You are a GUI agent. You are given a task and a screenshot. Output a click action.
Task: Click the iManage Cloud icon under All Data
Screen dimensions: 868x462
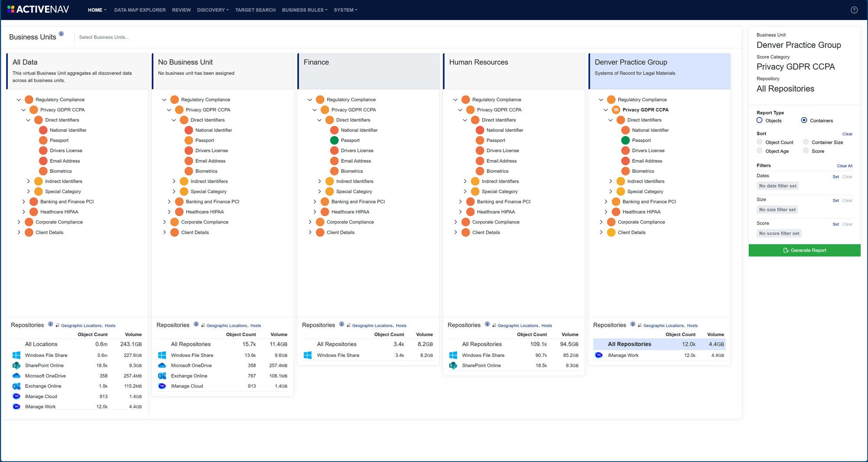coord(16,396)
